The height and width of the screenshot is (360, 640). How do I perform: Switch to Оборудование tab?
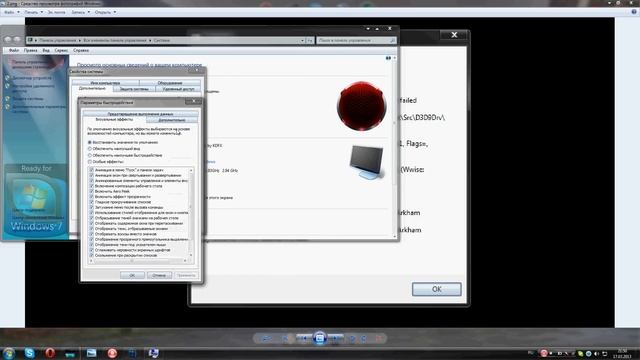[x=170, y=82]
